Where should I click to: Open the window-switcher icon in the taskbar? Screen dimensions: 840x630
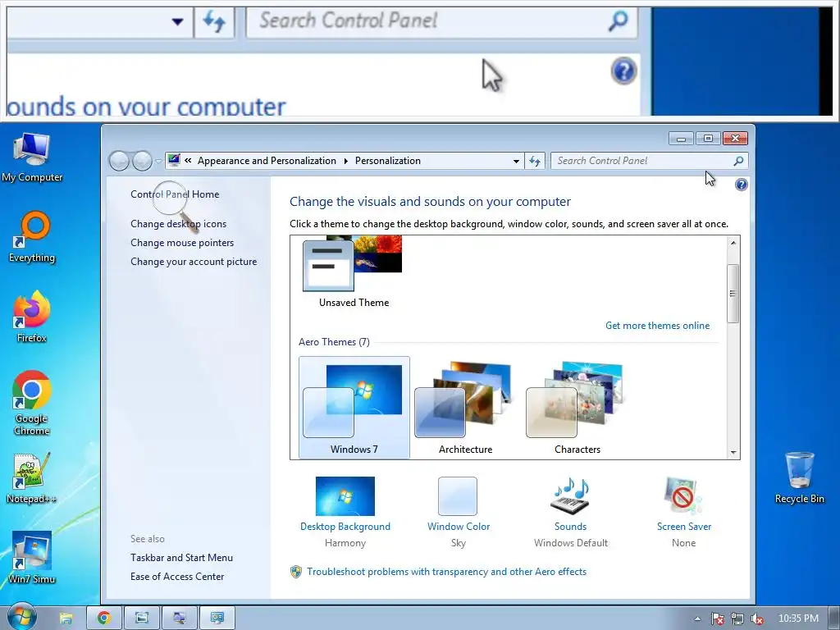[142, 619]
